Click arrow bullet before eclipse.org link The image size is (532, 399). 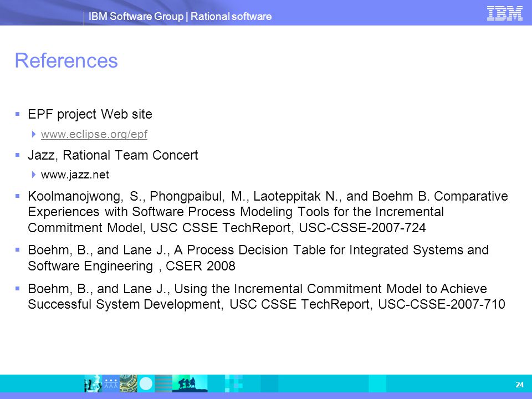[x=34, y=134]
